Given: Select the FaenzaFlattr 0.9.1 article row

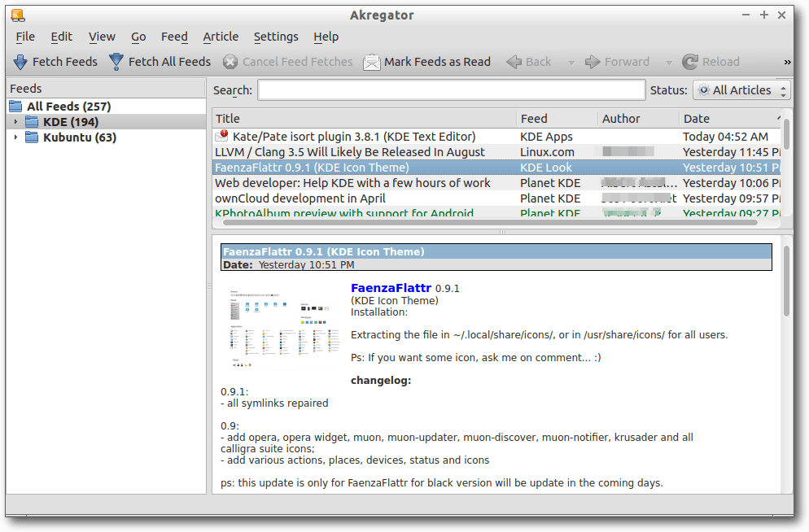Looking at the screenshot, I should coord(496,168).
